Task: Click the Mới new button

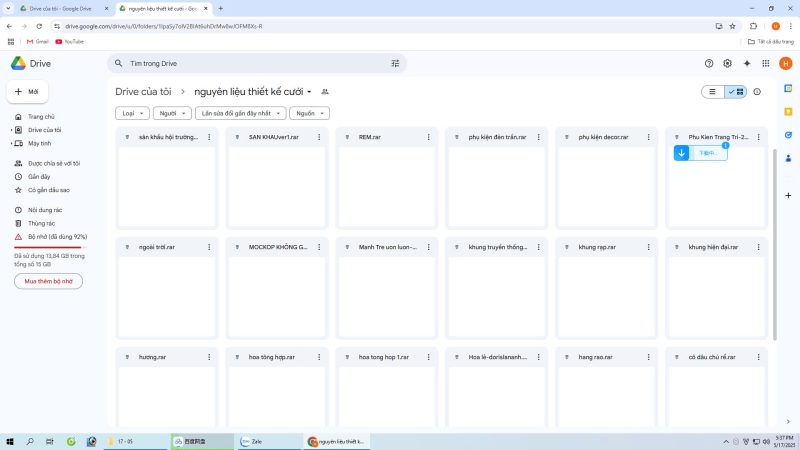Action: coord(27,91)
